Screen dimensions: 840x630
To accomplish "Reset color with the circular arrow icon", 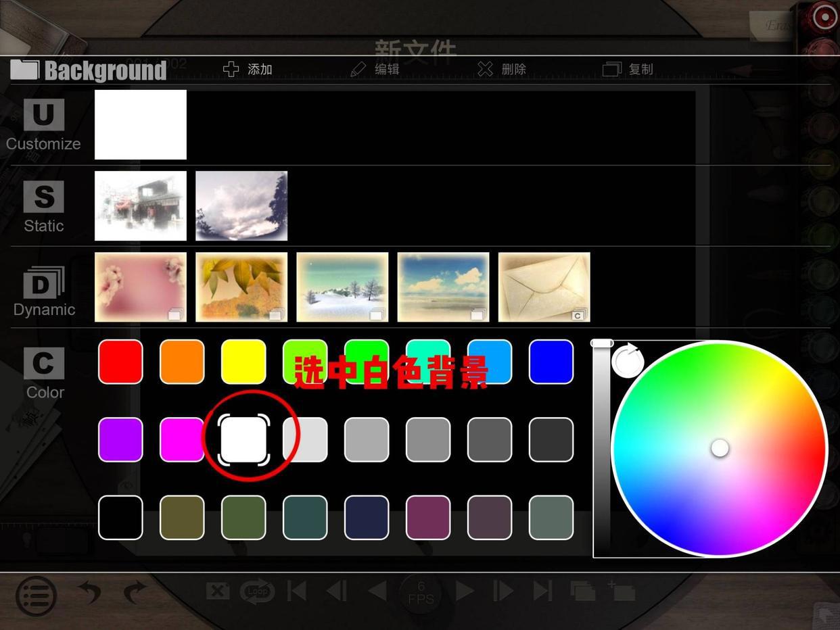I will pos(628,360).
